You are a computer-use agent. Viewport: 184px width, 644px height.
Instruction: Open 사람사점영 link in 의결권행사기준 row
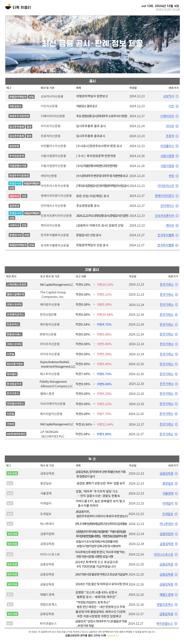167,166
